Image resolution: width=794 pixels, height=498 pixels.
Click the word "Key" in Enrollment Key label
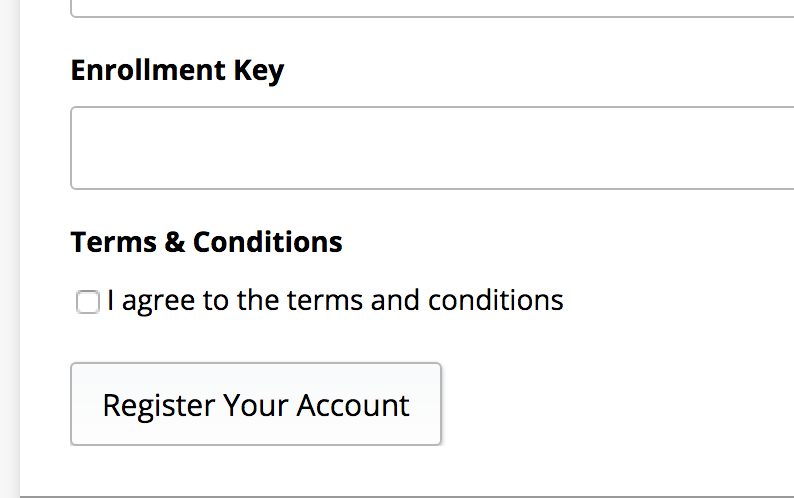[259, 71]
